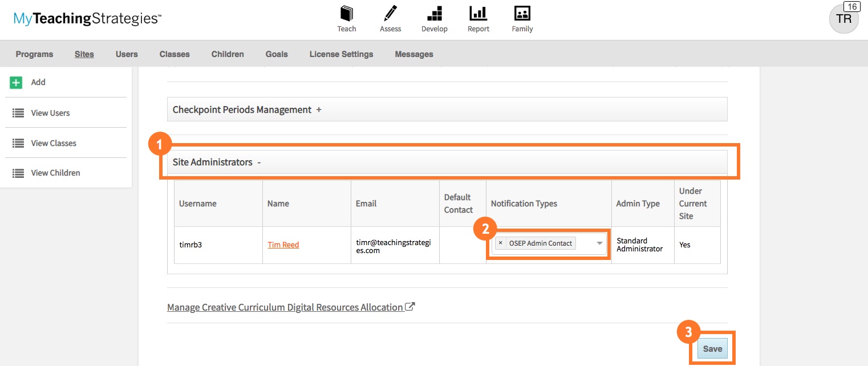
Task: Open the License Settings tab
Action: [341, 54]
